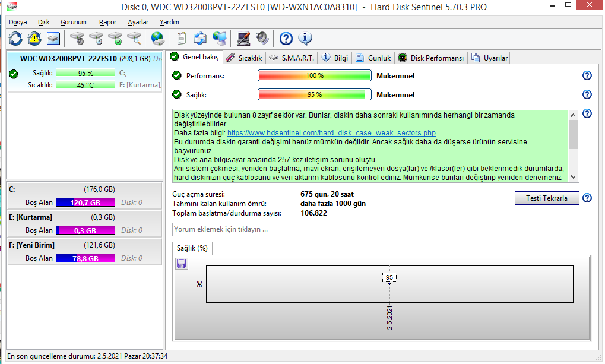Open the Yardım menu
This screenshot has width=605, height=364.
[169, 22]
